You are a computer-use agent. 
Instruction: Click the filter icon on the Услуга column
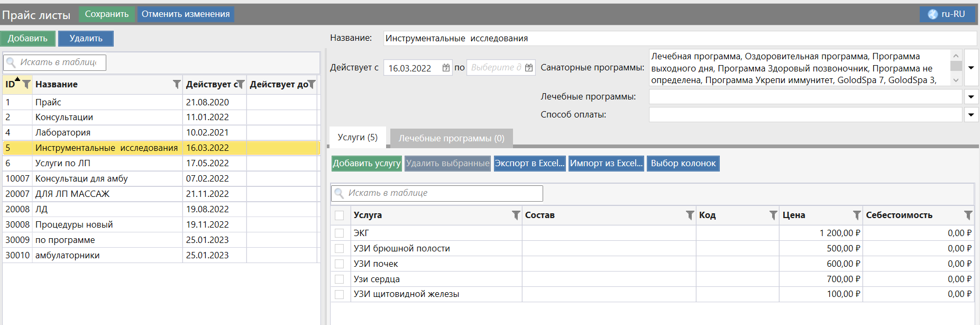pyautogui.click(x=516, y=215)
